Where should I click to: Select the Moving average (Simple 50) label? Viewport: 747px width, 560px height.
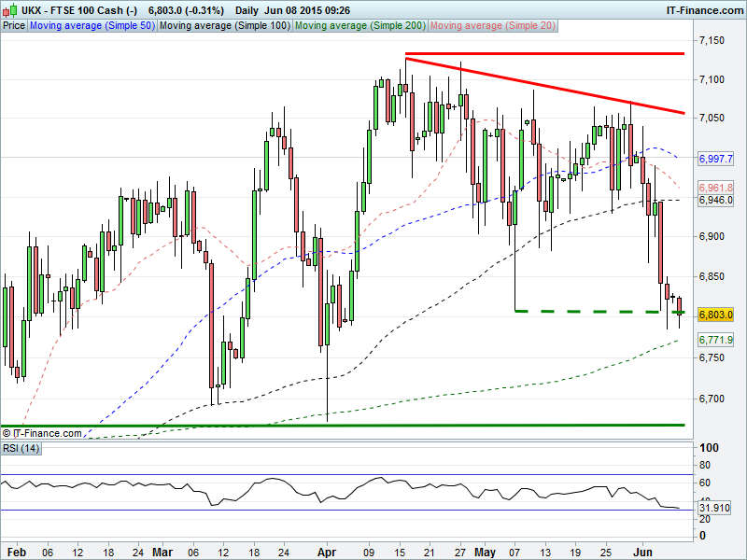pos(92,26)
